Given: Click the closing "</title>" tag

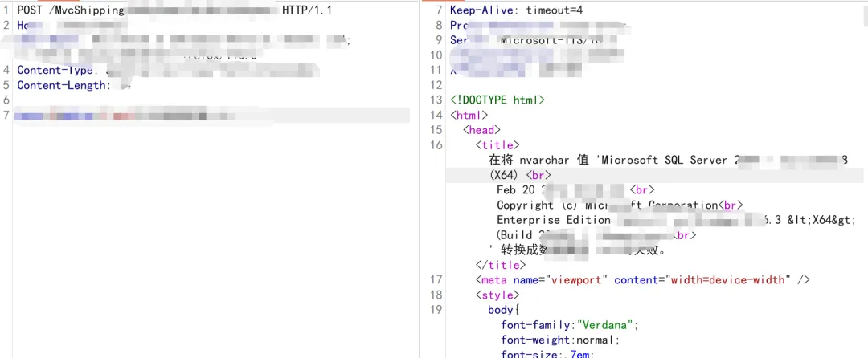Looking at the screenshot, I should pos(501,265).
